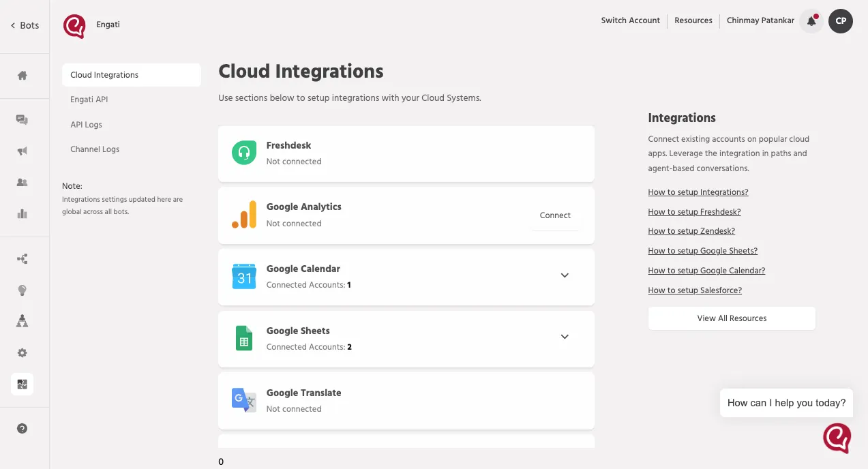Click the Engati account name text
The height and width of the screenshot is (469, 868).
tap(108, 25)
